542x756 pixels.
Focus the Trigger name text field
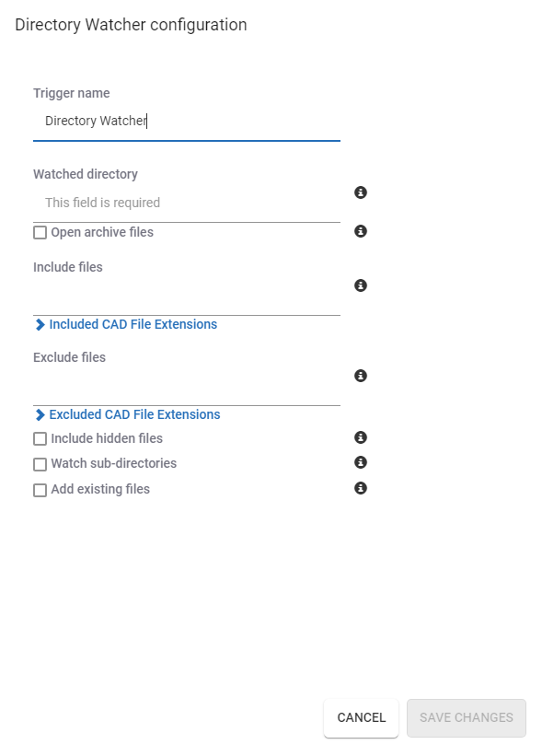(187, 121)
